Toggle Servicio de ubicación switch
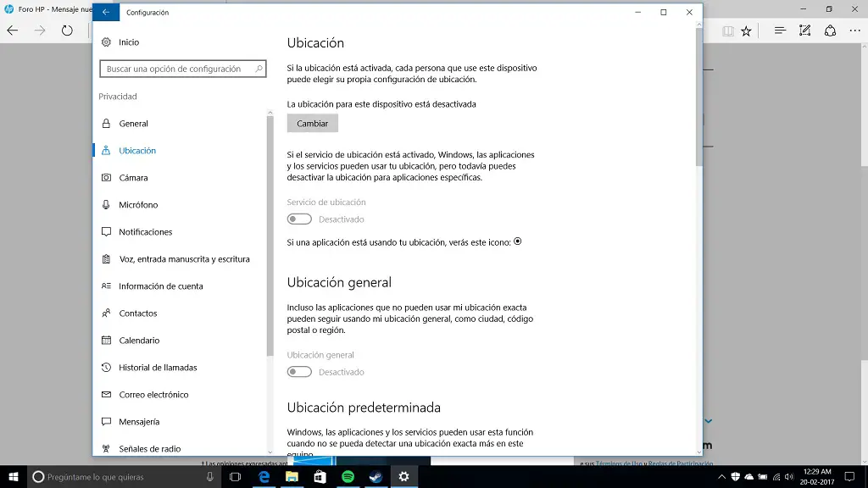Image resolution: width=868 pixels, height=488 pixels. tap(299, 219)
